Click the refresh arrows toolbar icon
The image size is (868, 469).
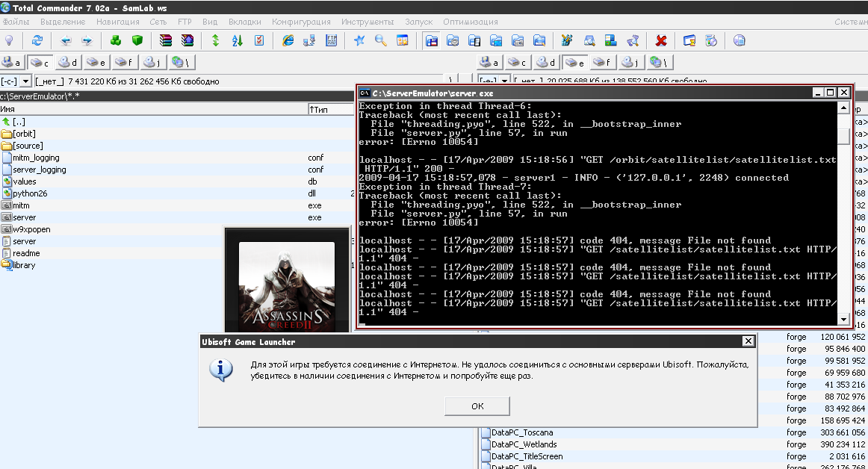(37, 40)
